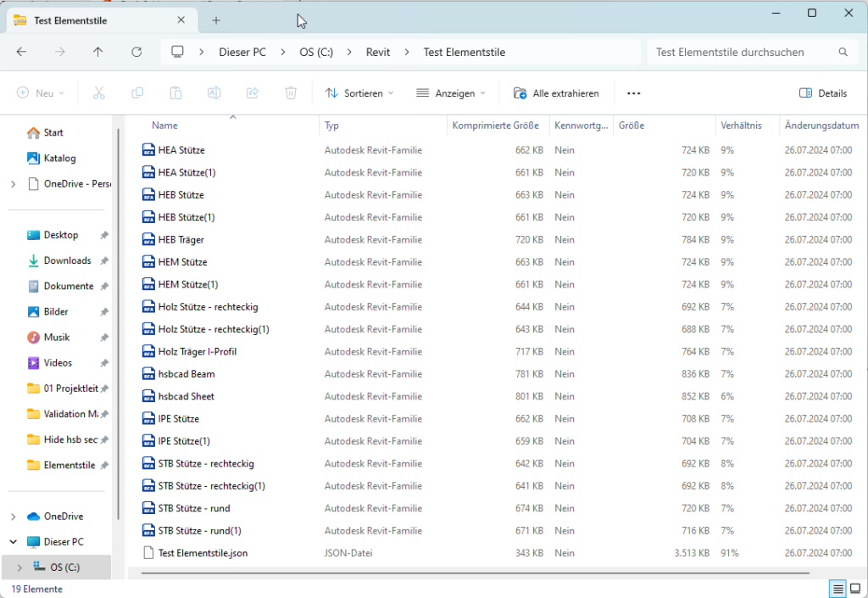Click Alle extrahieren button
The width and height of the screenshot is (868, 598).
[x=556, y=93]
